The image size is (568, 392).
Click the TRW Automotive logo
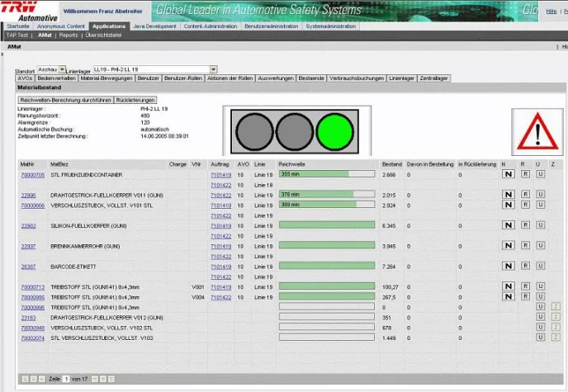(31, 12)
